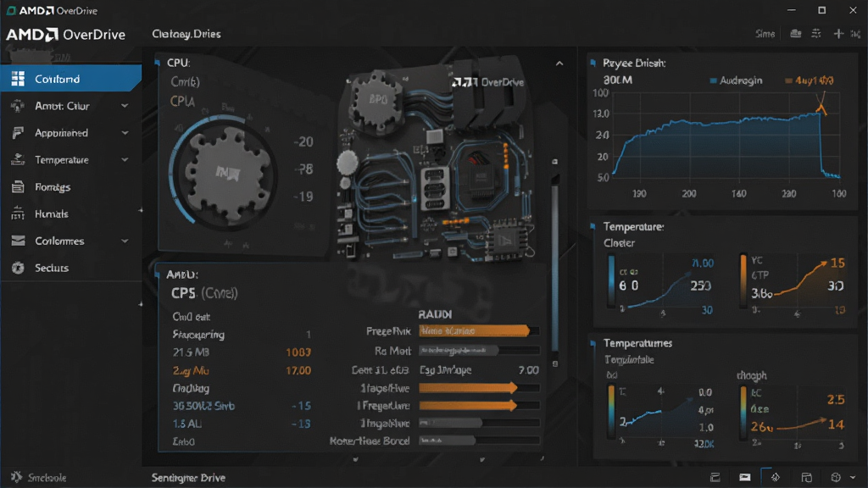Click the envelope icon beside Corlonmes

pyautogui.click(x=18, y=241)
